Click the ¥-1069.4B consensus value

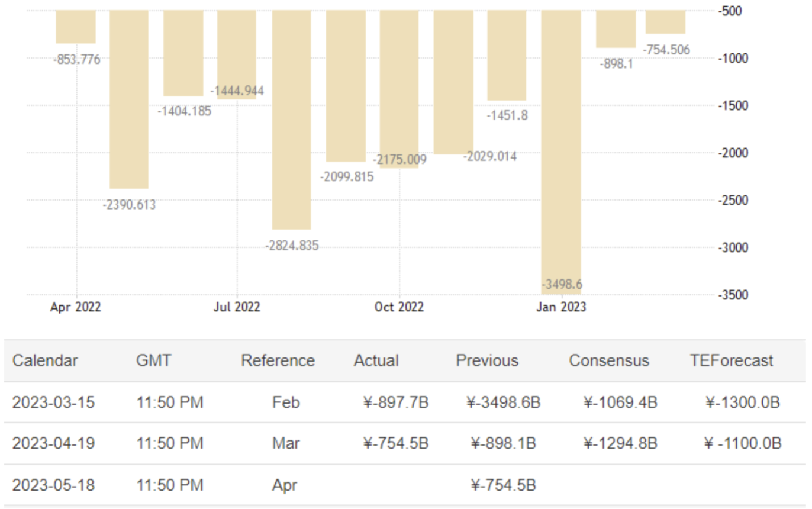[x=620, y=402]
